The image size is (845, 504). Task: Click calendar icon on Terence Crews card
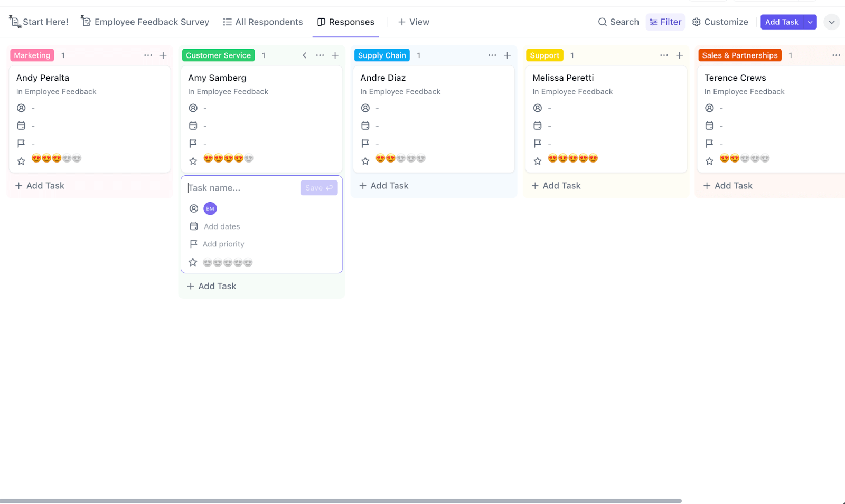pos(710,126)
